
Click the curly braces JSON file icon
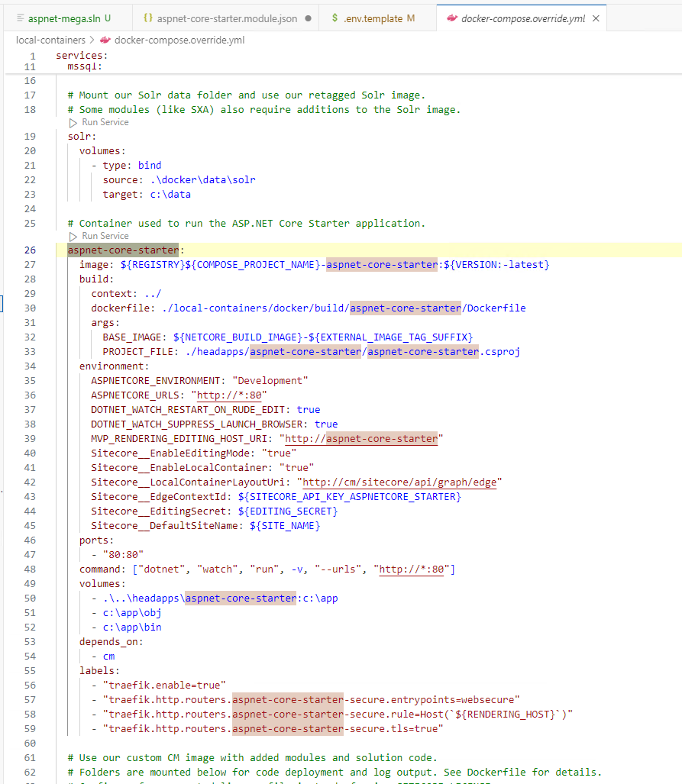148,18
